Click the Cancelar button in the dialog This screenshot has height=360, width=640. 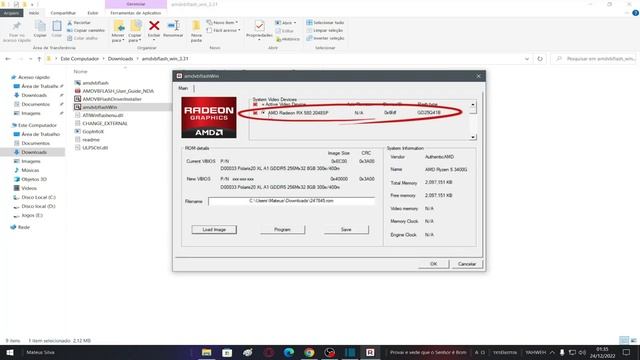[467, 264]
